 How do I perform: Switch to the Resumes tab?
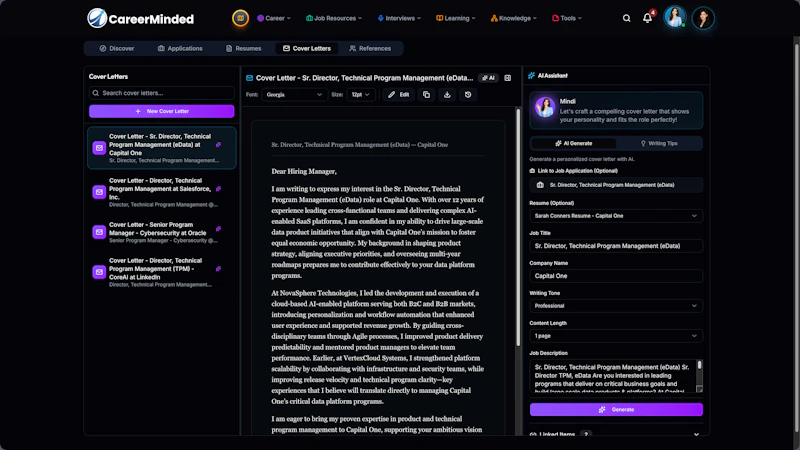pyautogui.click(x=243, y=48)
